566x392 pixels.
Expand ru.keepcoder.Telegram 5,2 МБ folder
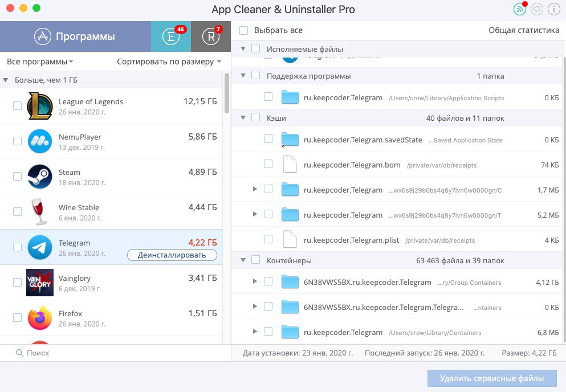point(255,214)
